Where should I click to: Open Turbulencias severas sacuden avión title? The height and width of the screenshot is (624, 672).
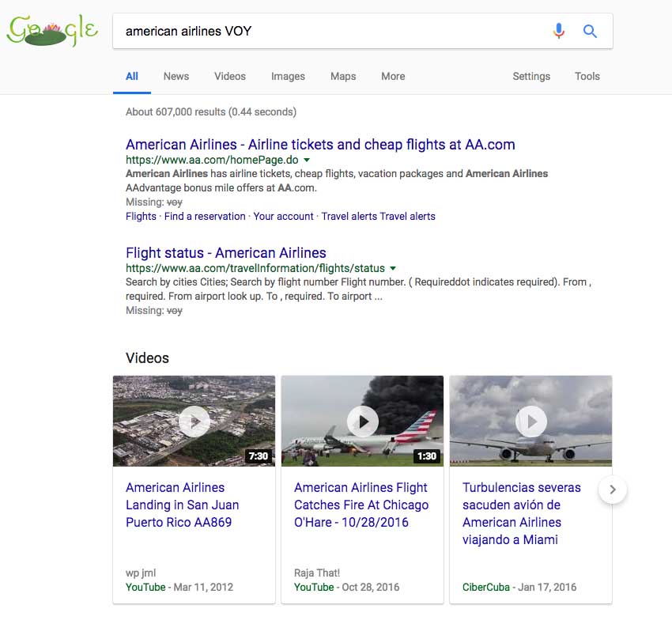(x=522, y=513)
